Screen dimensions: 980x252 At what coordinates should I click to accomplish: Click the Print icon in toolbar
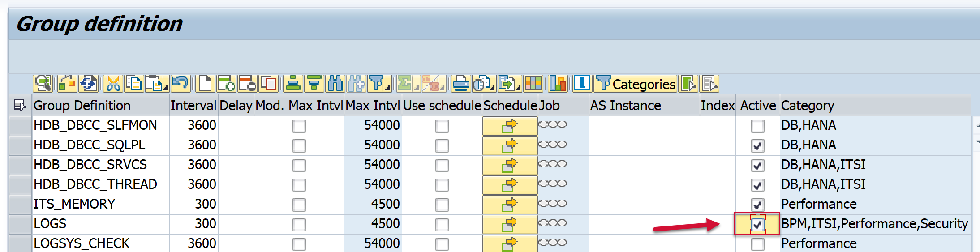pos(460,84)
